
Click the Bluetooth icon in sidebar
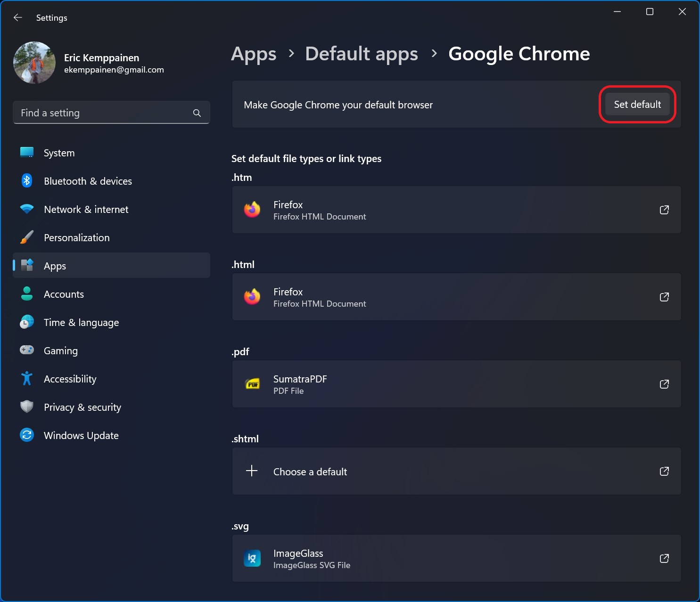click(27, 181)
